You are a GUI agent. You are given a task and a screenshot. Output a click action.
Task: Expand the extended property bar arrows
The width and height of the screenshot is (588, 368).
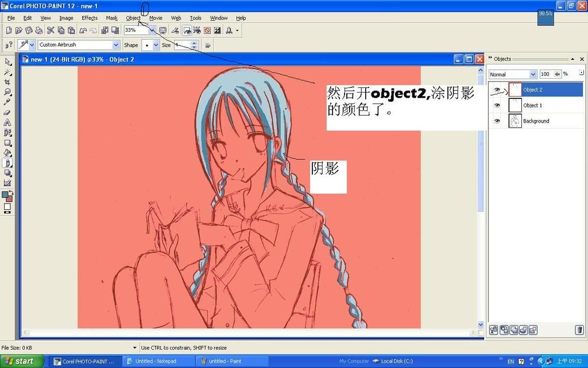[208, 45]
